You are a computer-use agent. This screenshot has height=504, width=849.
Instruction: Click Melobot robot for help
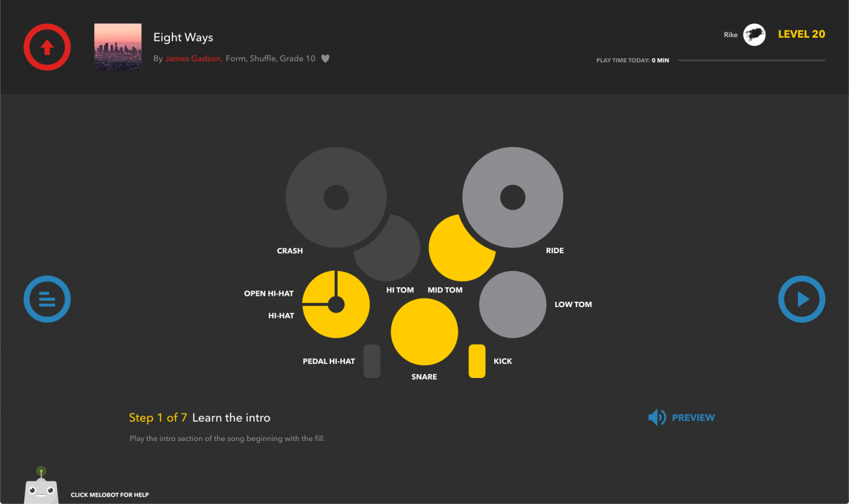41,487
